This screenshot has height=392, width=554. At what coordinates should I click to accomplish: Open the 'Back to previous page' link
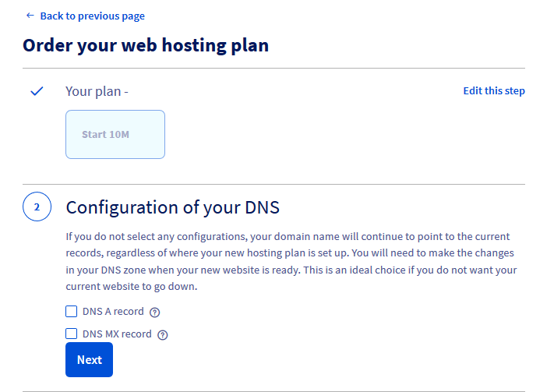92,16
